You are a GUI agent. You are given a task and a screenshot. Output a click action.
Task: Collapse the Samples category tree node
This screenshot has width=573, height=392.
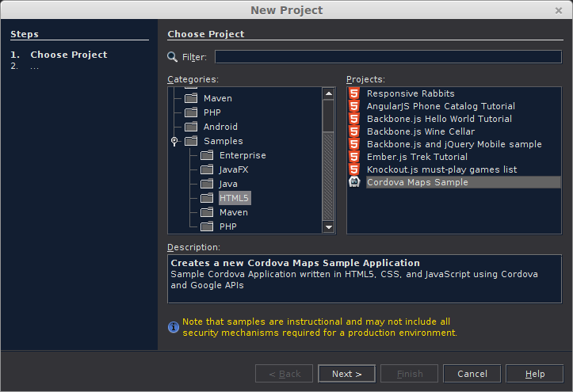[174, 141]
